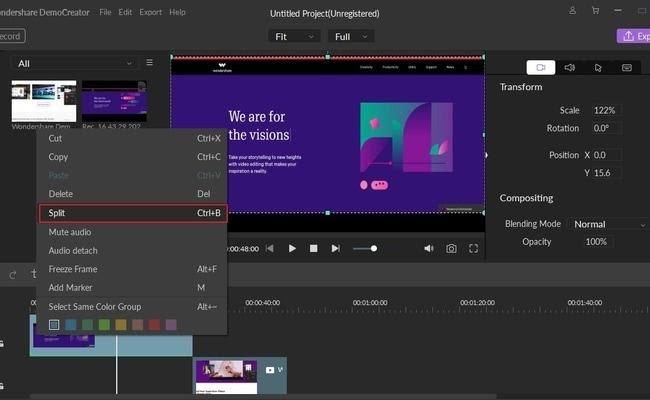Take a snapshot with the camera icon

point(451,248)
